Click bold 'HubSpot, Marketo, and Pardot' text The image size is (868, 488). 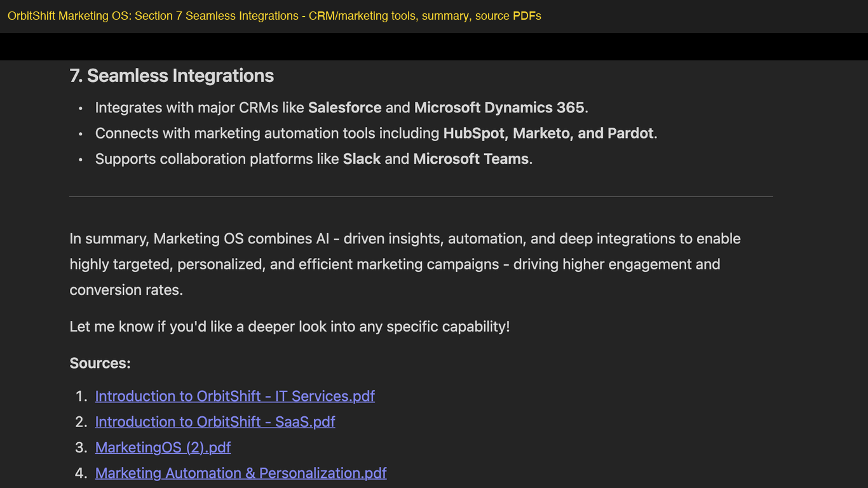[548, 133]
